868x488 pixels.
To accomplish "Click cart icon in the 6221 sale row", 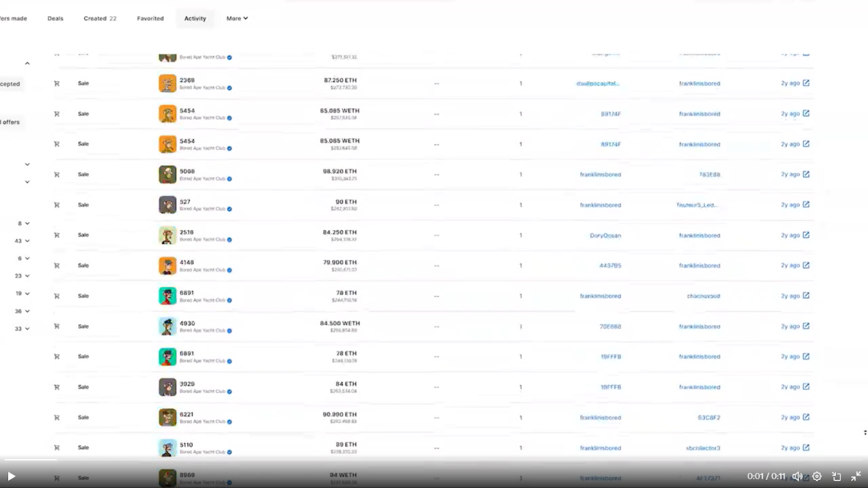I will click(x=57, y=417).
